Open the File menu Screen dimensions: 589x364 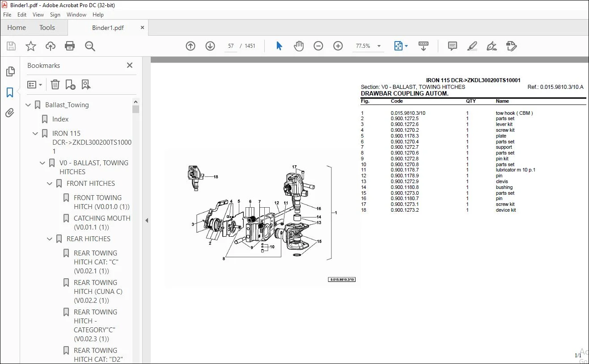pos(7,15)
